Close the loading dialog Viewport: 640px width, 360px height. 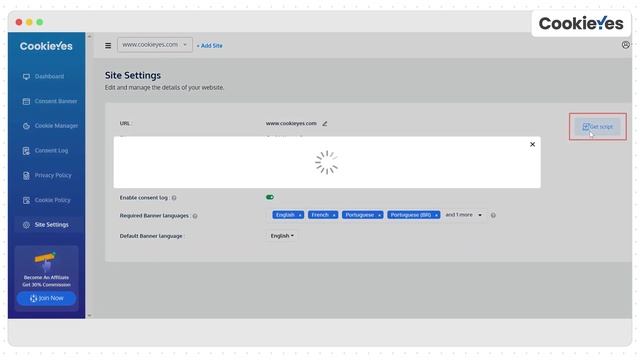532,144
